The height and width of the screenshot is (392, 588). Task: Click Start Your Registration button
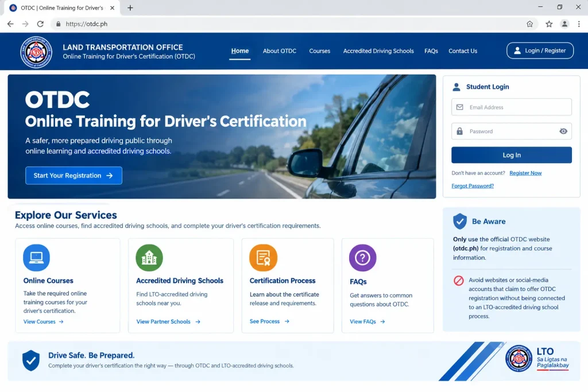pyautogui.click(x=73, y=176)
